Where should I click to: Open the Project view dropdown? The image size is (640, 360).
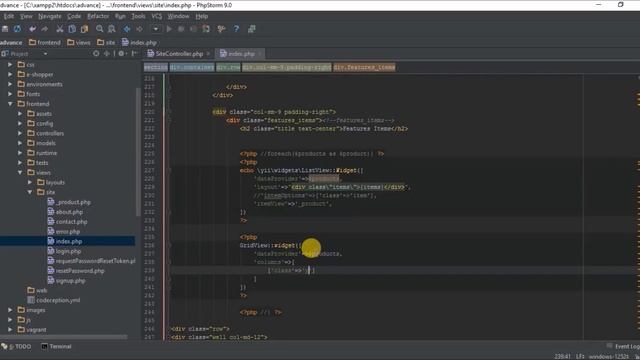tap(45, 54)
